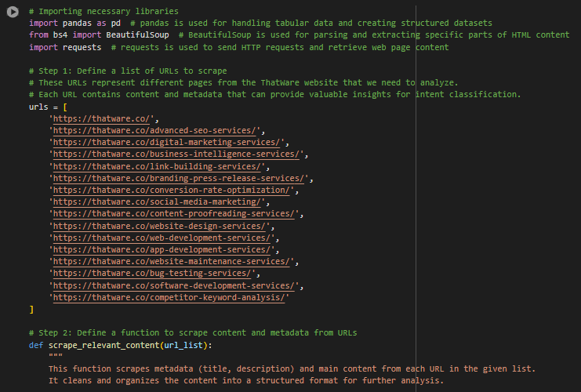The width and height of the screenshot is (581, 392).
Task: Open the website-design-services URL
Action: pos(159,226)
